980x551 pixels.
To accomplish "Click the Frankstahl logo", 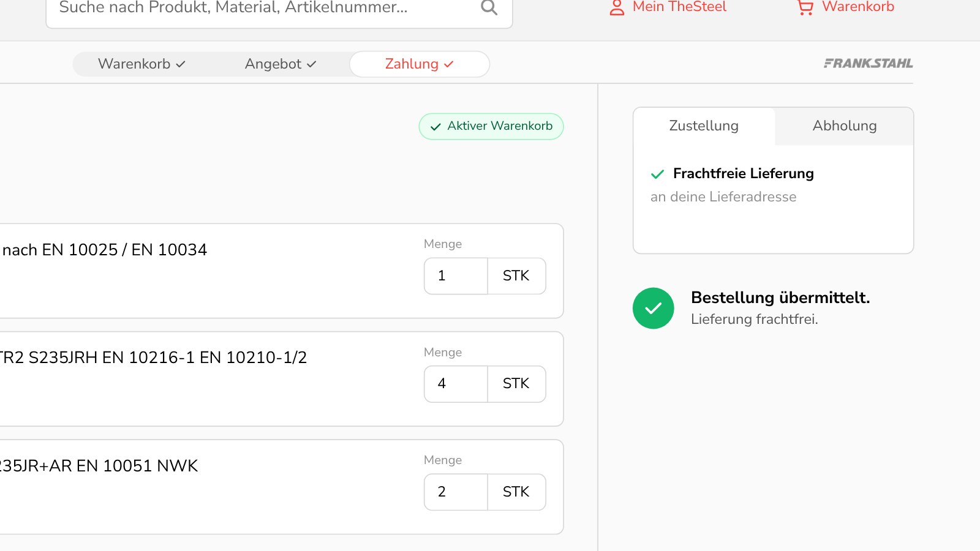I will [868, 63].
